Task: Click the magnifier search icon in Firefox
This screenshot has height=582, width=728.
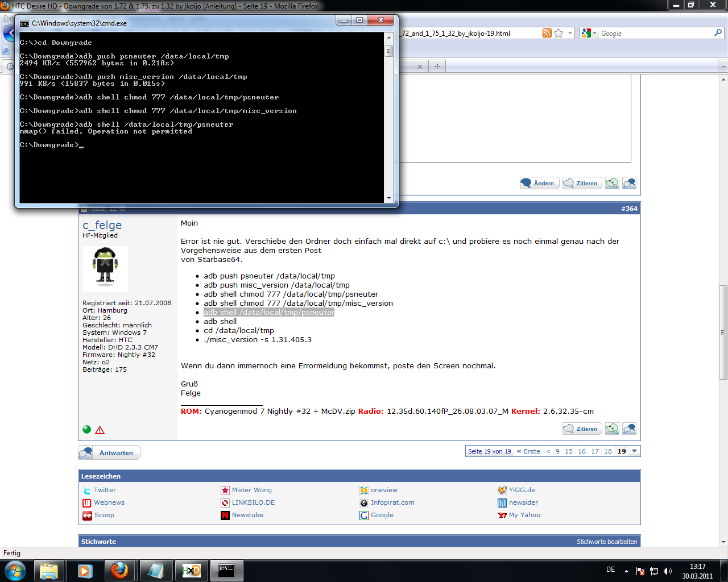Action: point(718,33)
